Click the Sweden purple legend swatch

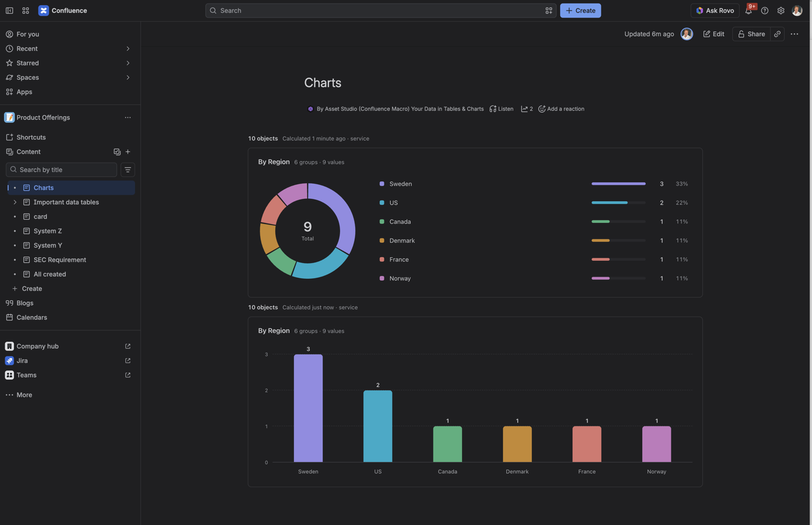pos(382,184)
